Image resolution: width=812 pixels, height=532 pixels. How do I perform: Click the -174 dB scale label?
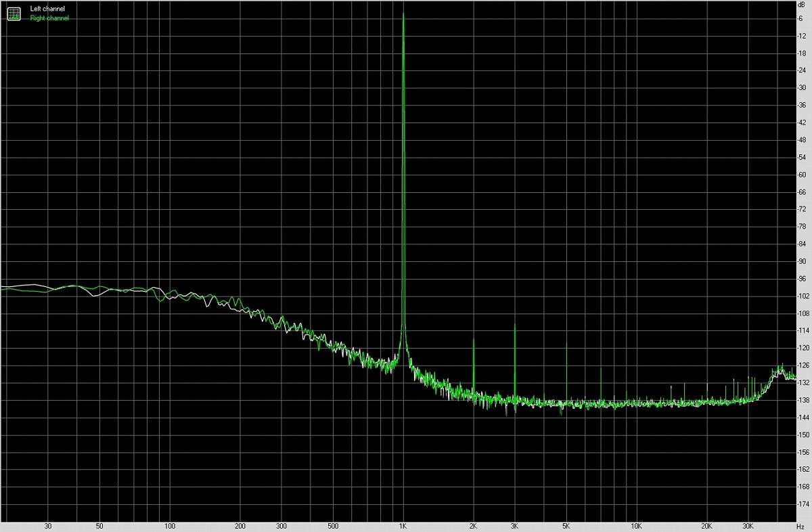point(803,505)
